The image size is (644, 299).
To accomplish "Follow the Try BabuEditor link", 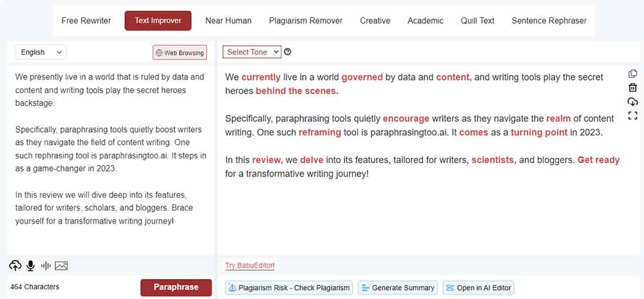I will point(250,265).
